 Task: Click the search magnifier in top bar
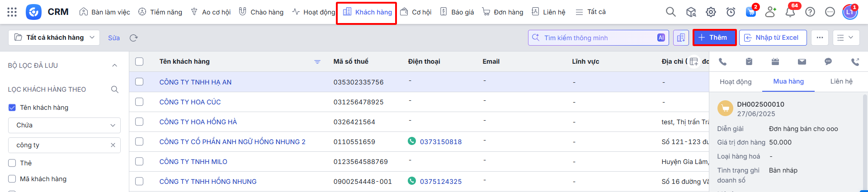pos(670,12)
